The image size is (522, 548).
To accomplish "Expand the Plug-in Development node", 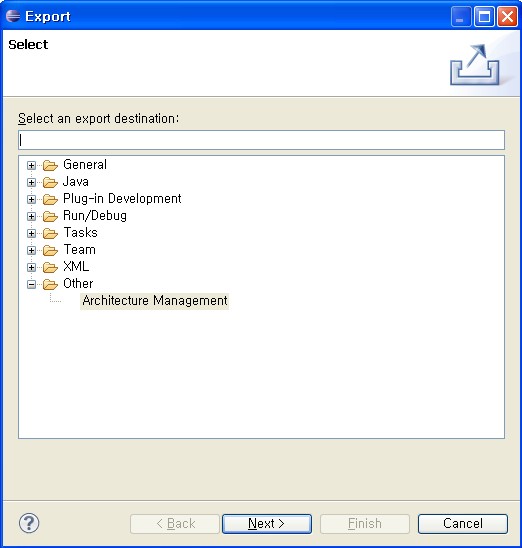I will [x=31, y=199].
